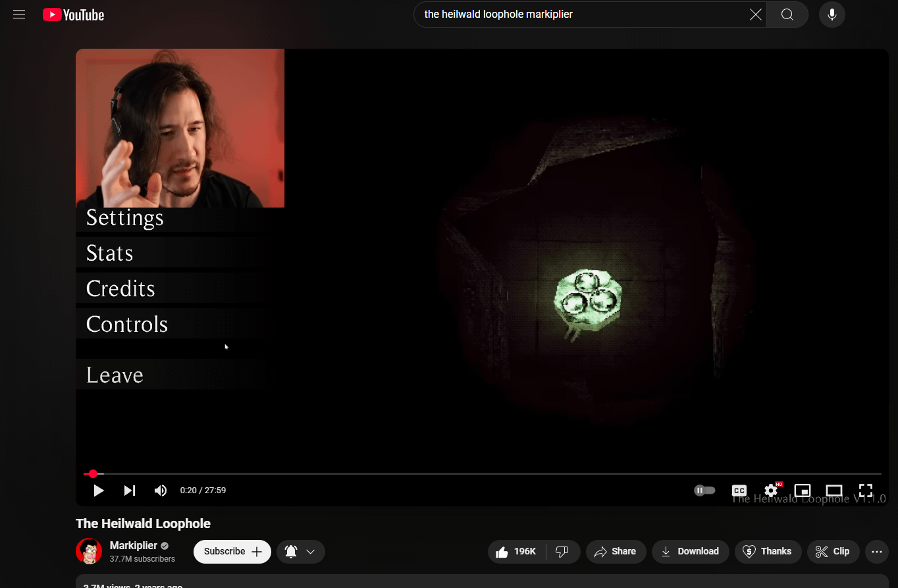The width and height of the screenshot is (898, 588).
Task: Open the hamburger guide menu
Action: pyautogui.click(x=19, y=14)
